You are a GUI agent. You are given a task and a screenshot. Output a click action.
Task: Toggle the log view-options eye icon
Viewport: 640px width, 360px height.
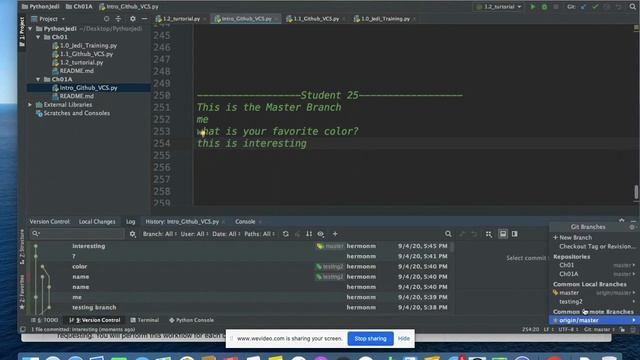coord(321,234)
